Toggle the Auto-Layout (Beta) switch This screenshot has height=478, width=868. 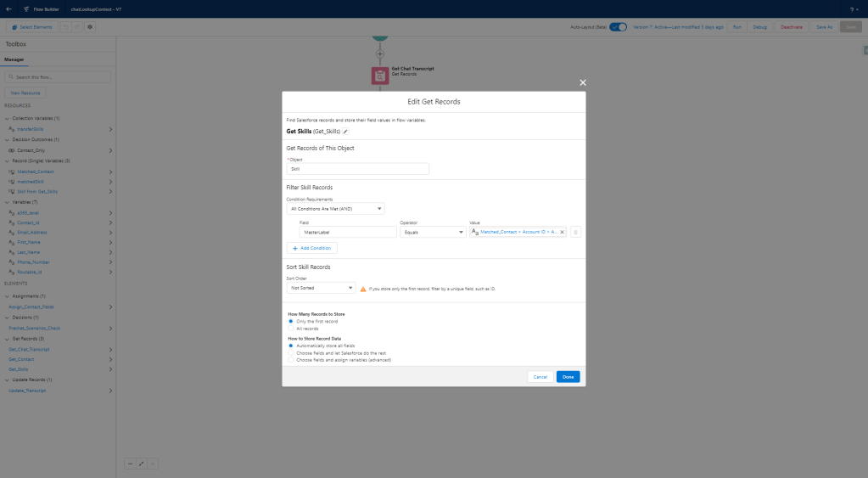(x=619, y=27)
